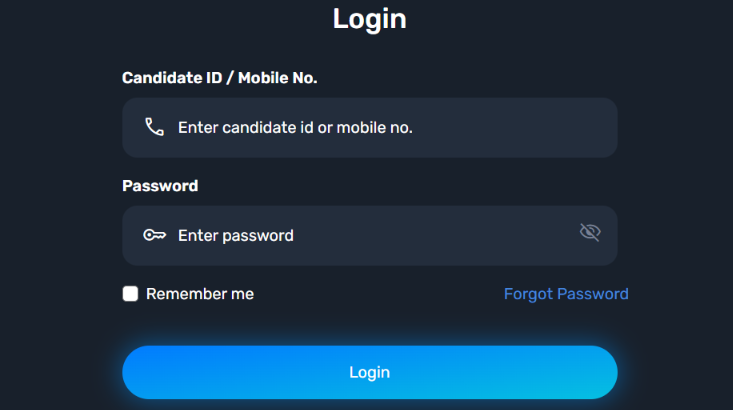Show password using crossed-out eye icon
Image resolution: width=733 pixels, height=410 pixels.
click(590, 232)
